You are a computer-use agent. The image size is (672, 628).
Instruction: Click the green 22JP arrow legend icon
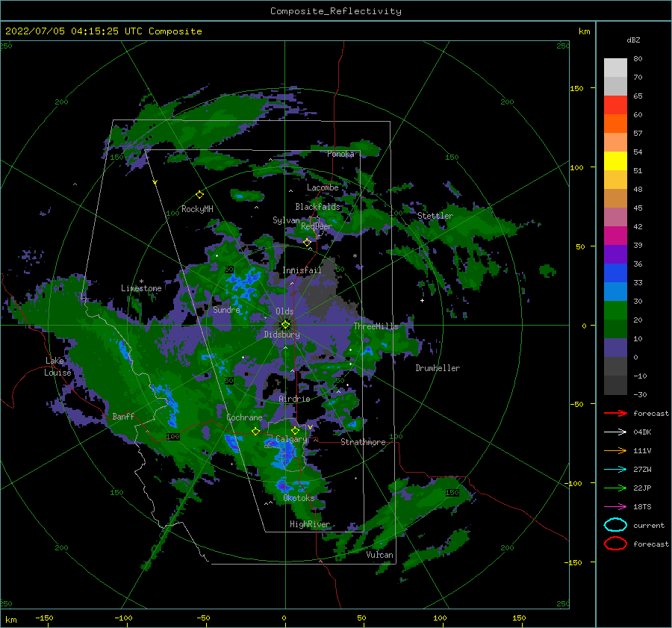tap(615, 488)
